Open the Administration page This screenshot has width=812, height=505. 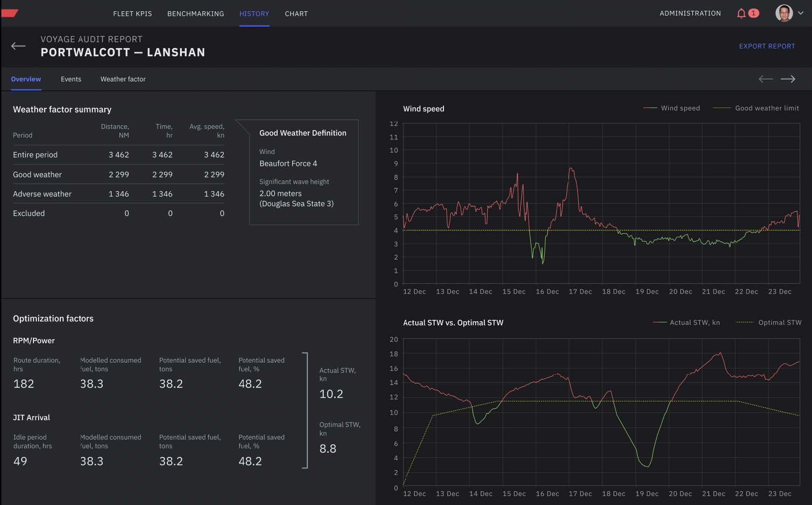coord(690,13)
